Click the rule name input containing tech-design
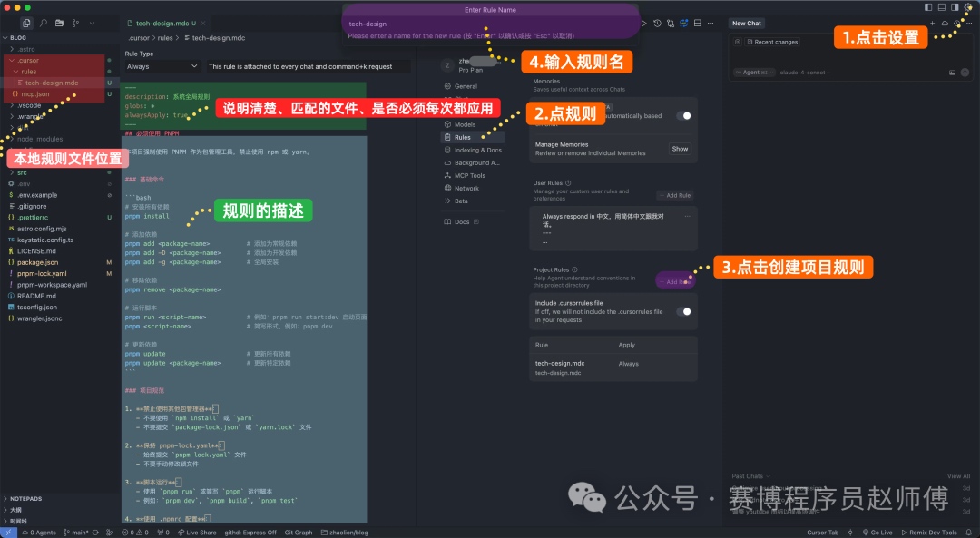The height and width of the screenshot is (538, 980). (490, 24)
